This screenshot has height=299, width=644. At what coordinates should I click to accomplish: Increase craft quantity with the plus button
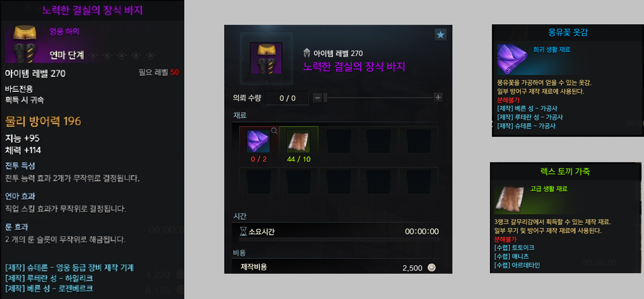pos(438,97)
